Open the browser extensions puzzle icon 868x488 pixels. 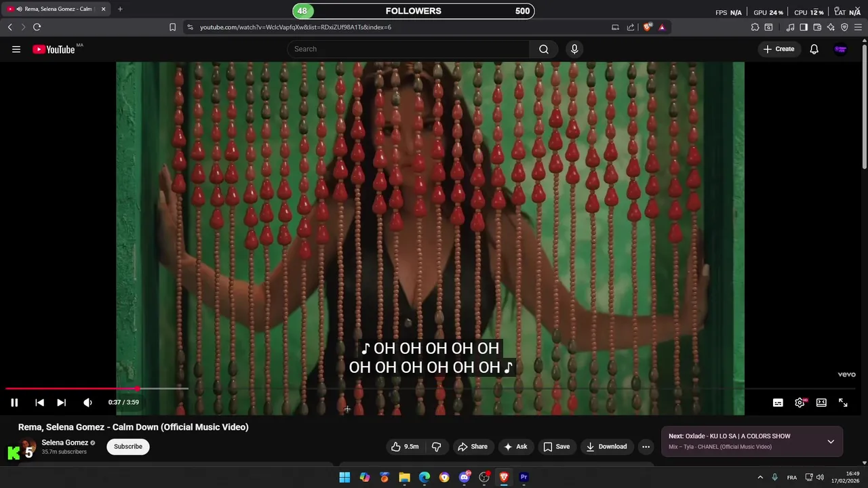point(755,27)
